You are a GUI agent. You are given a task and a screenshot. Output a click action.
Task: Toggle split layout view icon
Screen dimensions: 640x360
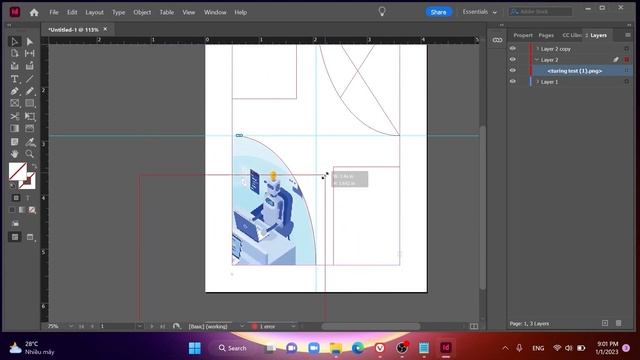pos(474,326)
